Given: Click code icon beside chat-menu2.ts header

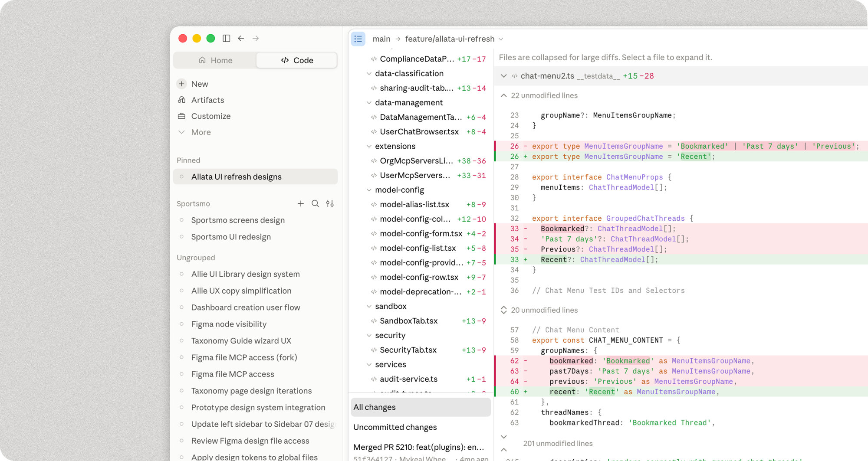Looking at the screenshot, I should [514, 76].
